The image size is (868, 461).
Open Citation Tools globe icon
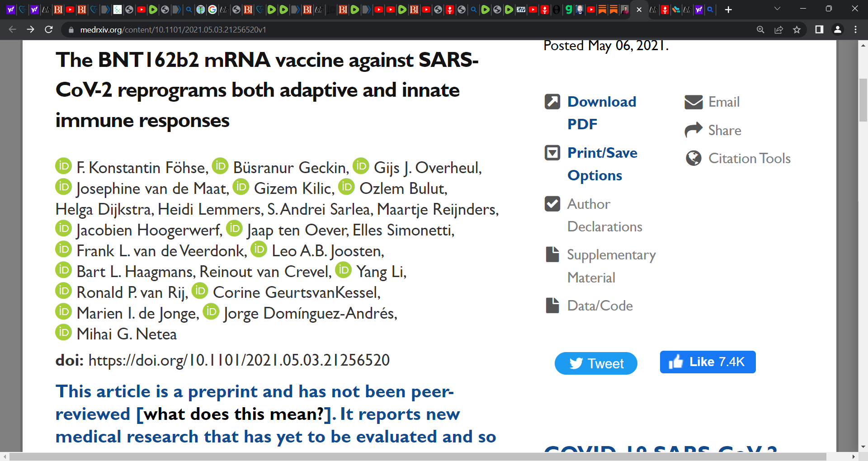[693, 158]
